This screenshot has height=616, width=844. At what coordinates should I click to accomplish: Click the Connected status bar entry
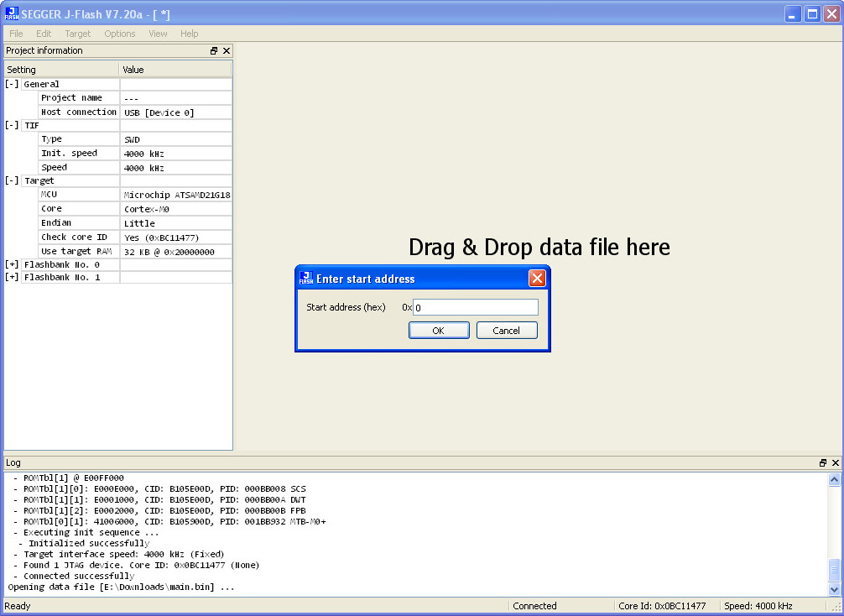[x=534, y=606]
